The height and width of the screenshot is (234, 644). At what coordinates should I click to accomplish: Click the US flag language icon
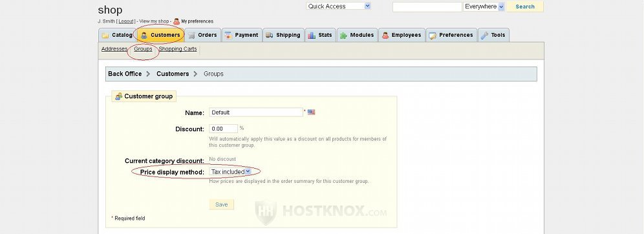311,112
